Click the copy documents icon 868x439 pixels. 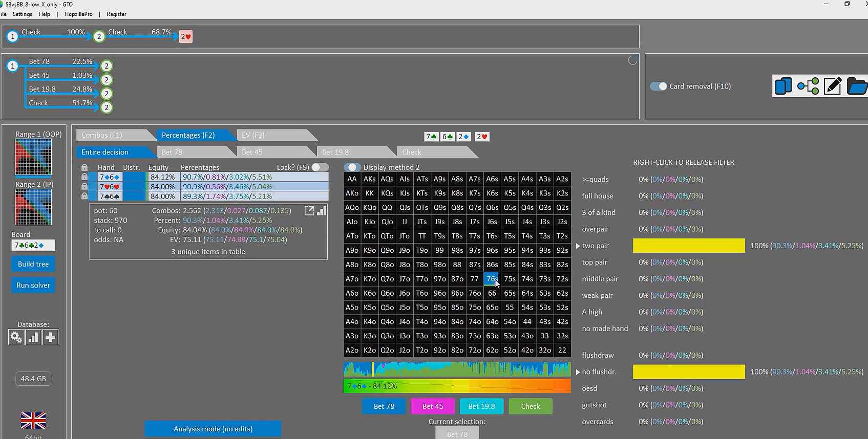[x=783, y=86]
